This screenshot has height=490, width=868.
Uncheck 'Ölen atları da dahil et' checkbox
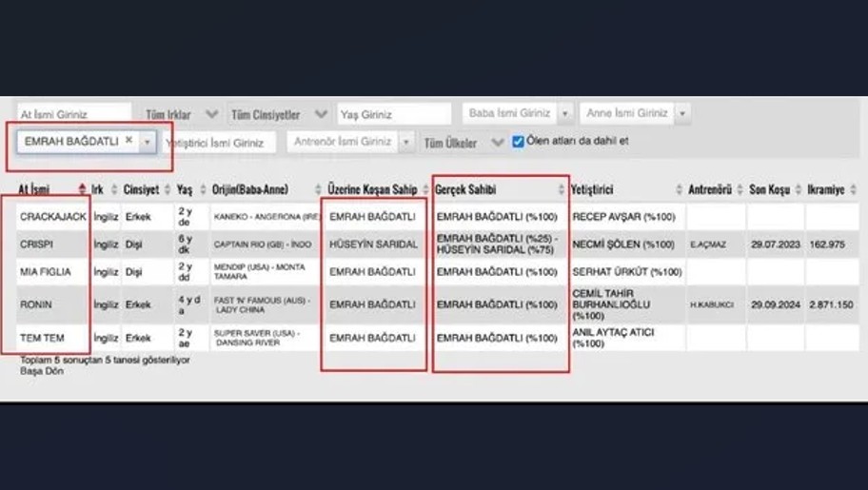(x=518, y=142)
